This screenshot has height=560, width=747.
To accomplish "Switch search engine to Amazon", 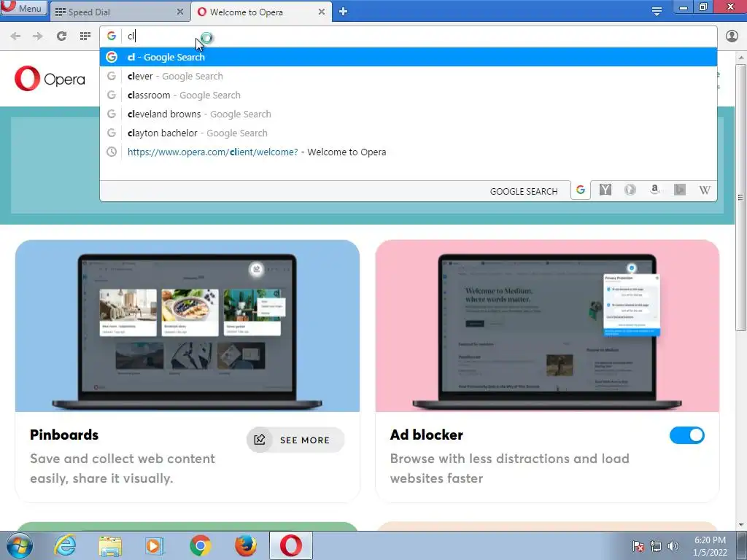I will 655,190.
